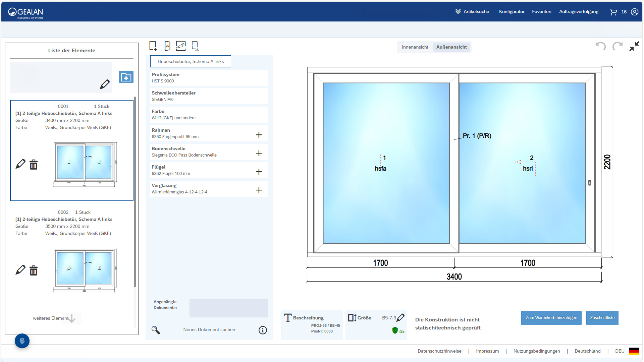
Task: Open the Artikelsuche dropdown
Action: click(x=472, y=11)
